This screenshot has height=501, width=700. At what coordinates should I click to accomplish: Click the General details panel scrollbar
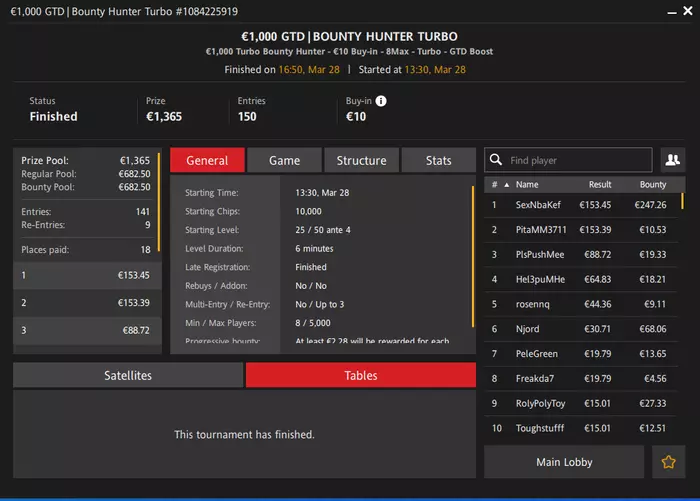click(473, 257)
